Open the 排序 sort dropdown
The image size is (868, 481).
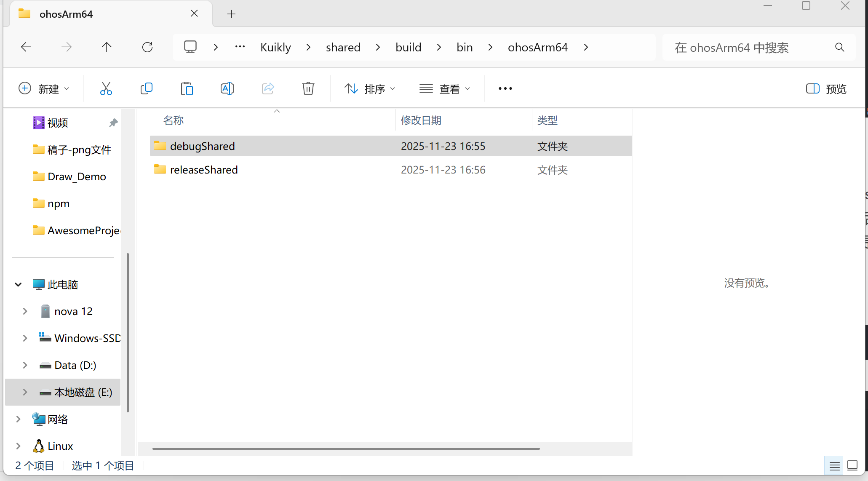(x=370, y=89)
